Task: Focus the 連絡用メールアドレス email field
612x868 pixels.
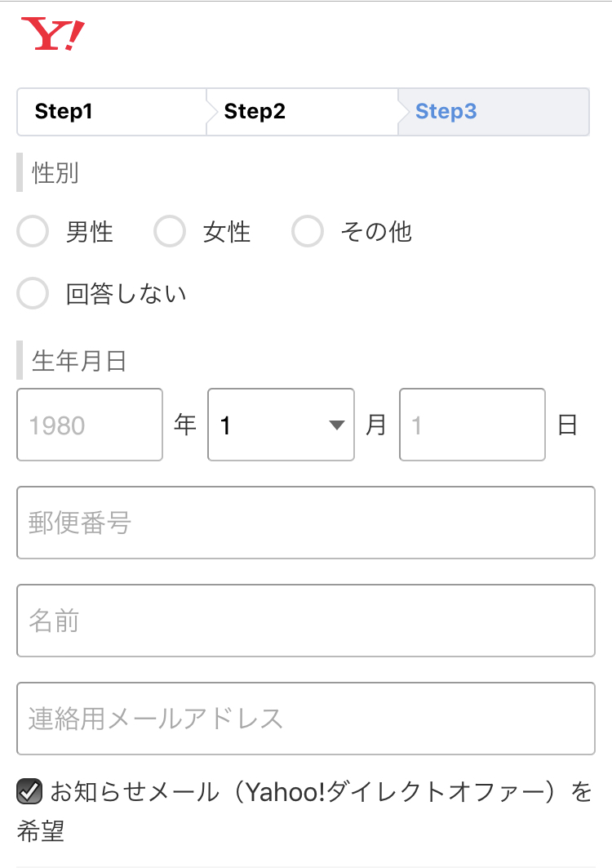Action: click(306, 719)
